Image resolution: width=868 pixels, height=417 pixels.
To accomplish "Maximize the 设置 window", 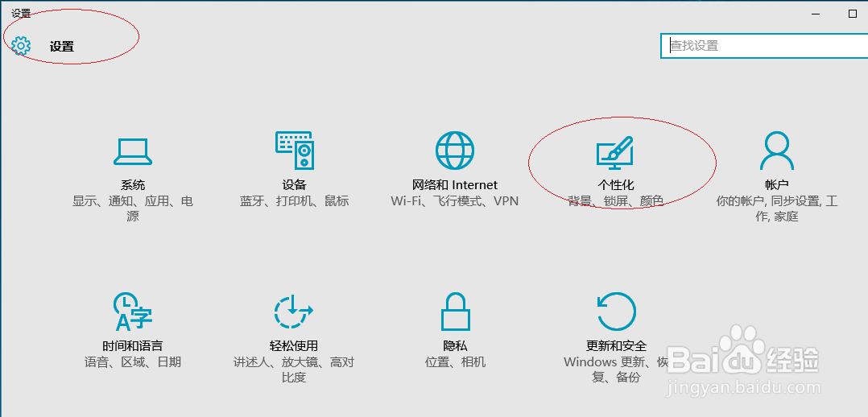I will 853,14.
